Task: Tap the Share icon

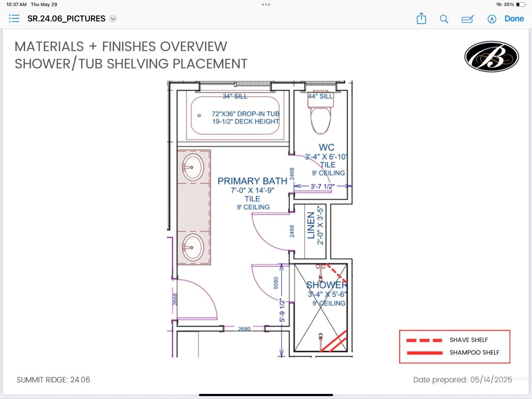Action: tap(421, 18)
